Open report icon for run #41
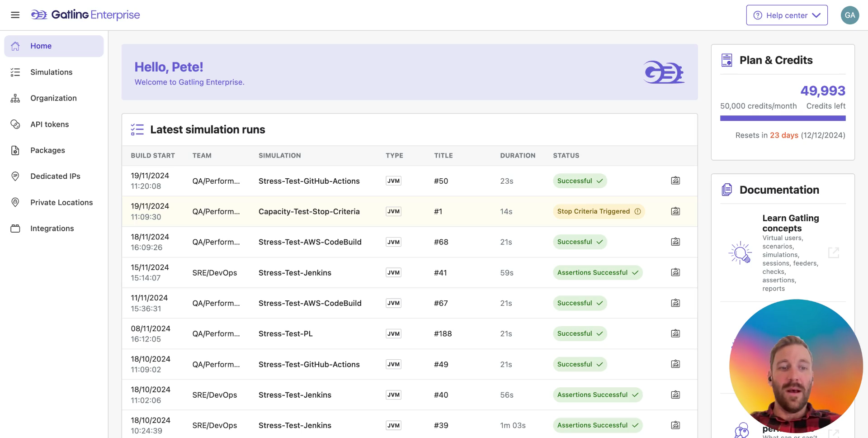The height and width of the screenshot is (438, 868). (x=675, y=272)
